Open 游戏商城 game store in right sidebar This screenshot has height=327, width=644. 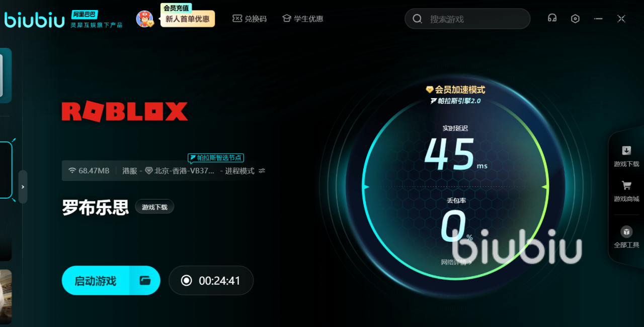pos(625,190)
